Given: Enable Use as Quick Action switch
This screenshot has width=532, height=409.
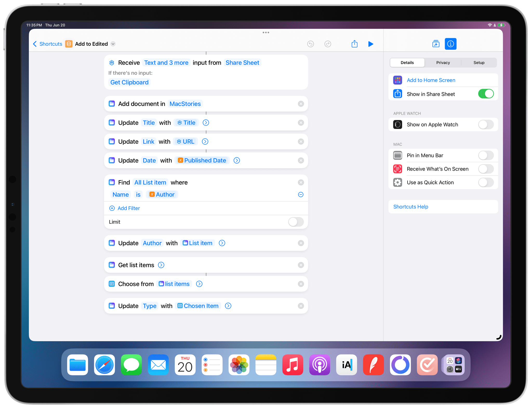Looking at the screenshot, I should [x=486, y=182].
